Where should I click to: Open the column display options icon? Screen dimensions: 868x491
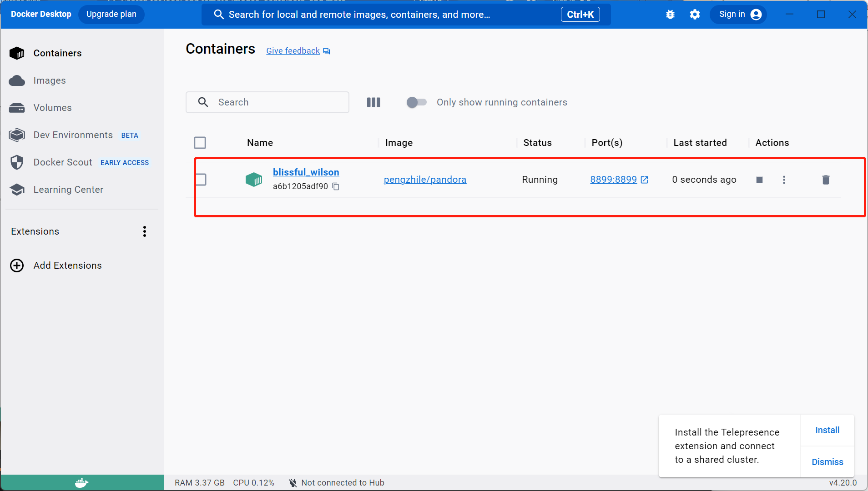(373, 102)
